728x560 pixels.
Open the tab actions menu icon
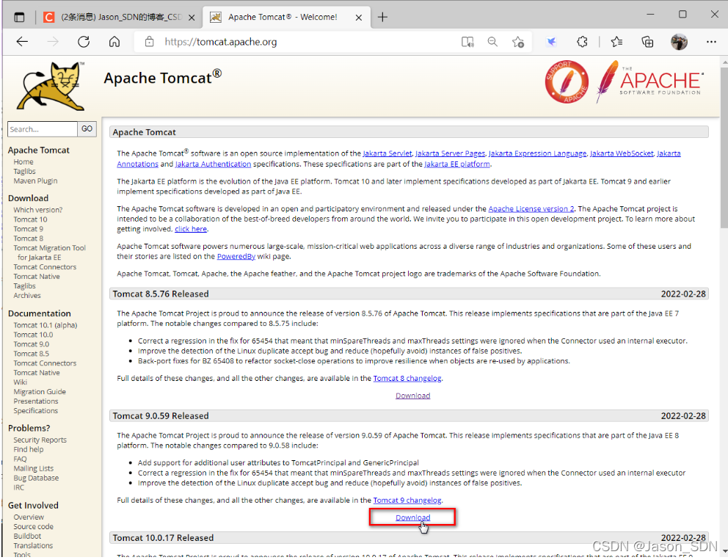(19, 18)
